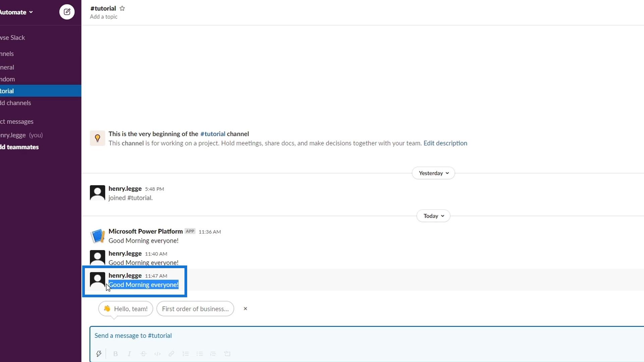This screenshot has height=362, width=644.
Task: Toggle italic formatting in composer
Action: [129, 354]
